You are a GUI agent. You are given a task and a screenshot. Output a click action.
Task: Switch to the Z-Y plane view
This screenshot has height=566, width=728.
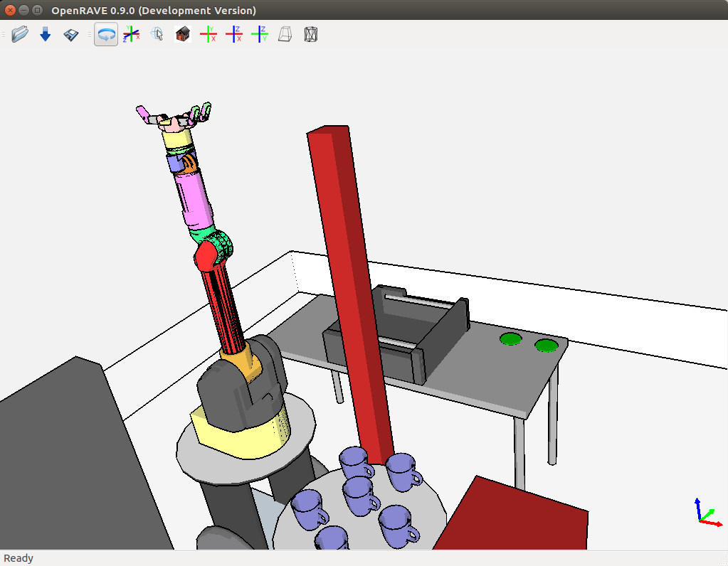260,34
